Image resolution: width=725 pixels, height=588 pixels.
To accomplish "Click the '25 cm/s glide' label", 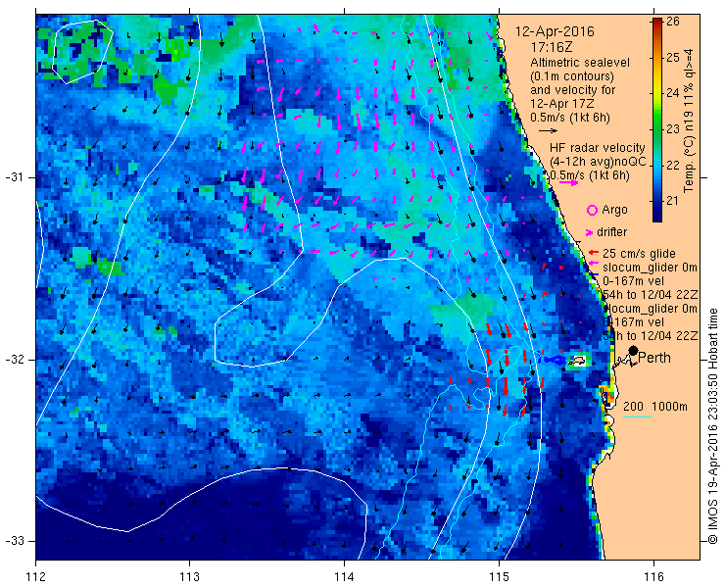I will tap(639, 254).
